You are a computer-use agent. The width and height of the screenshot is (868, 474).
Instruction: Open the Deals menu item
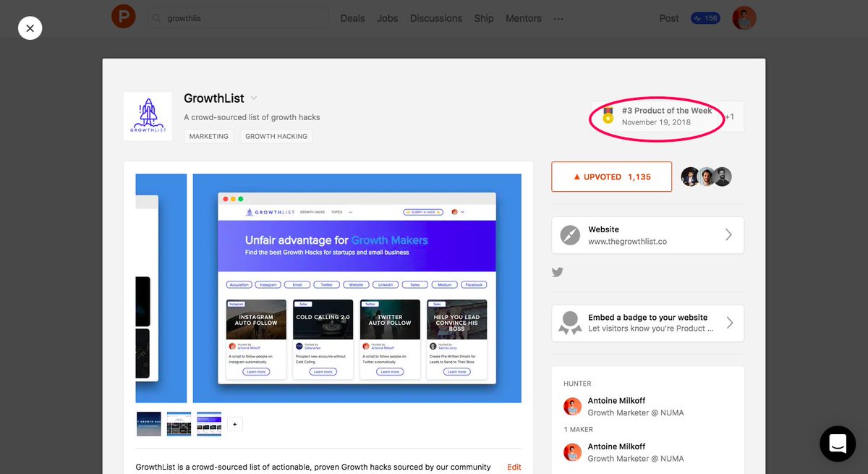click(x=352, y=18)
